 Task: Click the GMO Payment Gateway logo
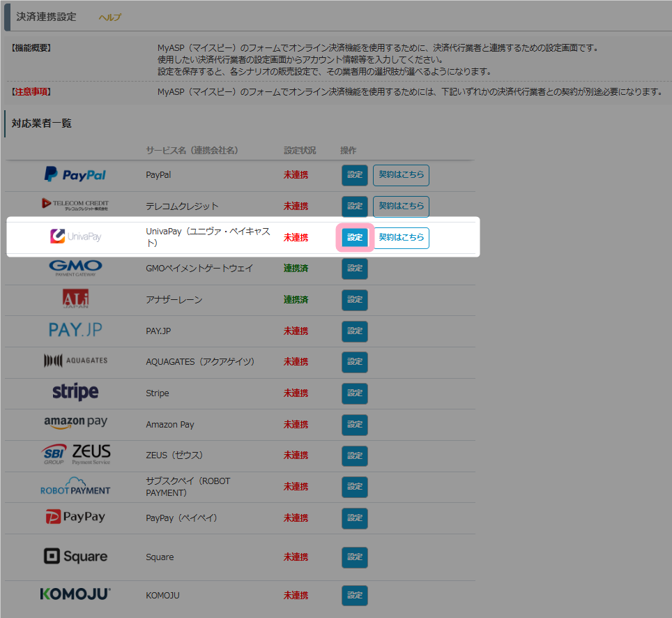click(x=75, y=268)
